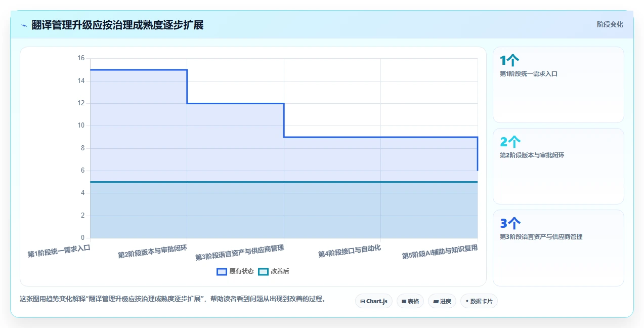Click y-axis value 12
The height and width of the screenshot is (328, 644).
point(81,103)
